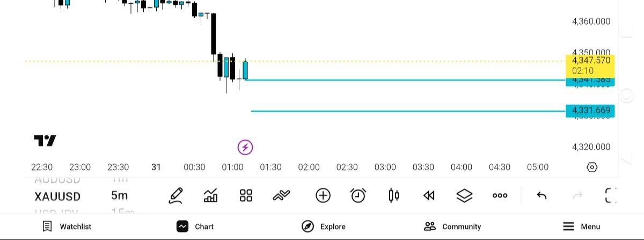Switch to the Watchlist tab
This screenshot has height=240, width=644.
[x=67, y=227]
